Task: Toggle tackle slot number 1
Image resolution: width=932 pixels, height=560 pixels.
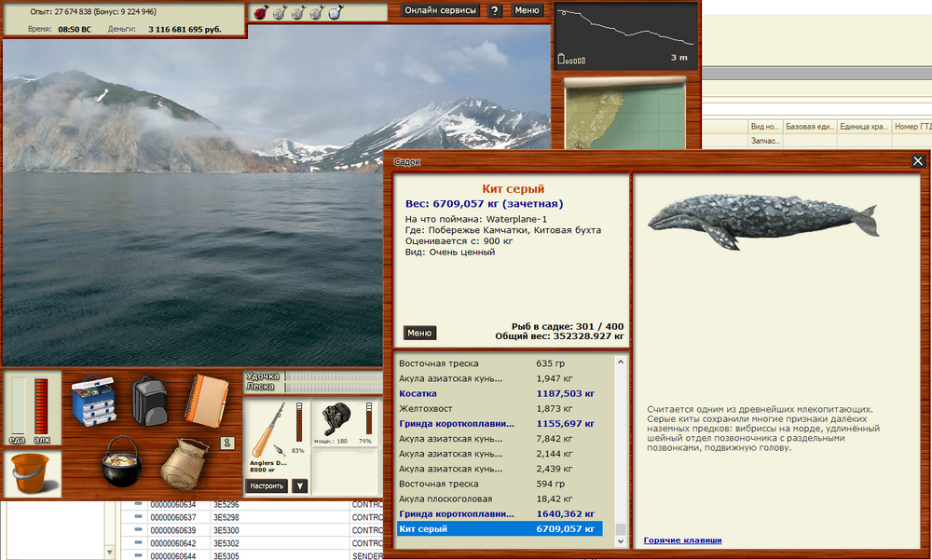Action: click(x=226, y=442)
